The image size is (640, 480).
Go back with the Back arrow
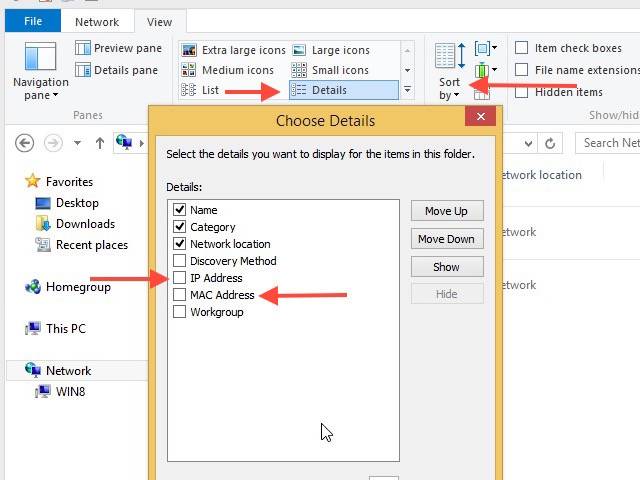(x=24, y=143)
